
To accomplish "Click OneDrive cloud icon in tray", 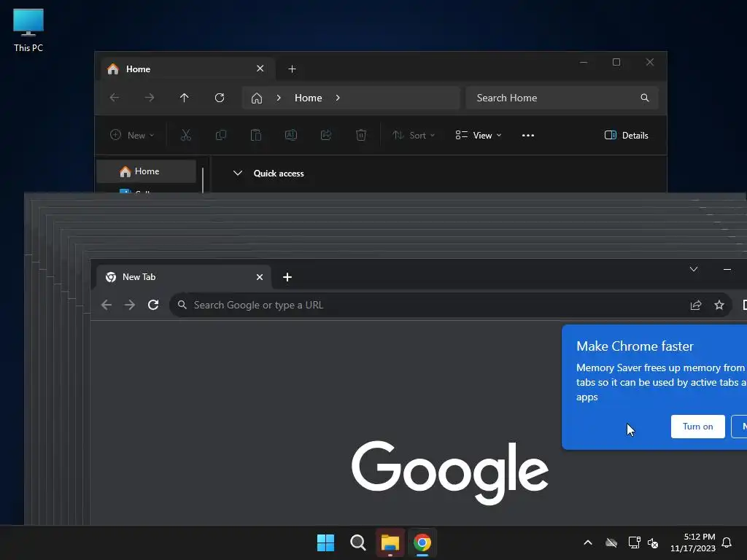I will click(611, 542).
